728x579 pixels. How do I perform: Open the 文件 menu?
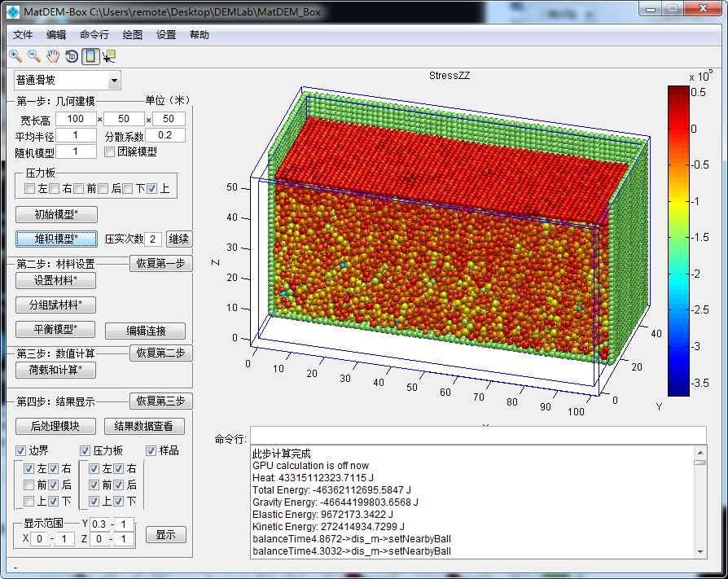pos(24,35)
